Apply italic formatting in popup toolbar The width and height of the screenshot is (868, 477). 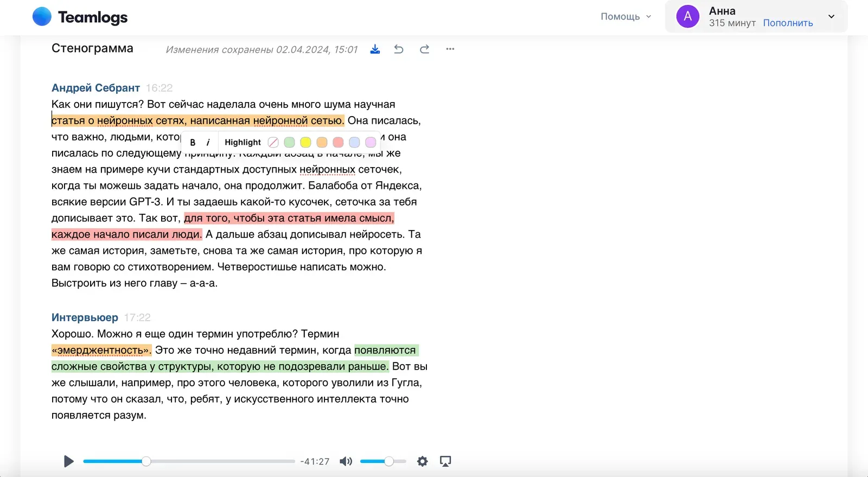[208, 142]
